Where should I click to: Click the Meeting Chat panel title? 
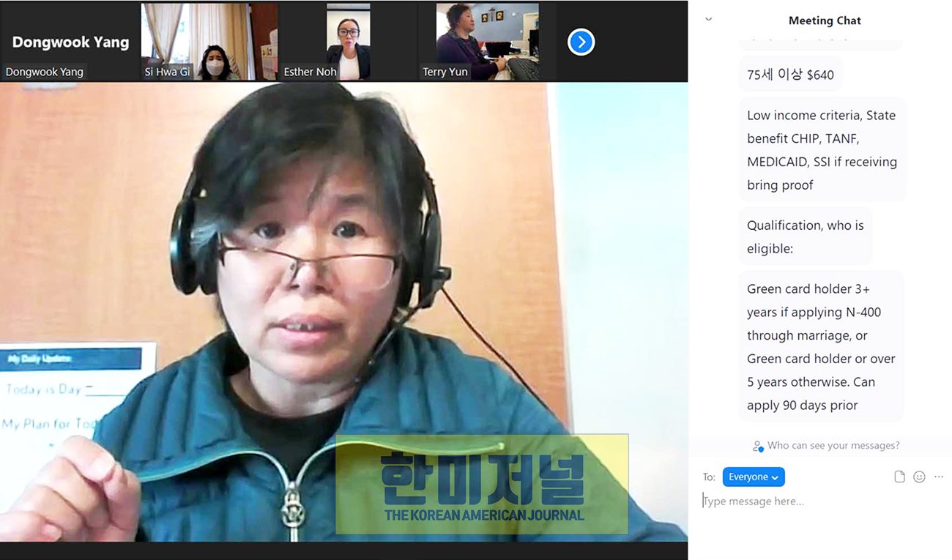[x=825, y=20]
